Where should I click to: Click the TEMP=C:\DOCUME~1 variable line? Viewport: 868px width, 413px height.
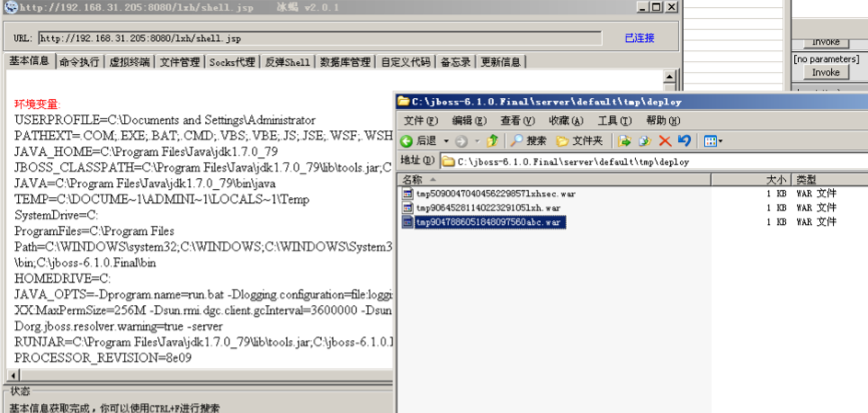pyautogui.click(x=162, y=200)
